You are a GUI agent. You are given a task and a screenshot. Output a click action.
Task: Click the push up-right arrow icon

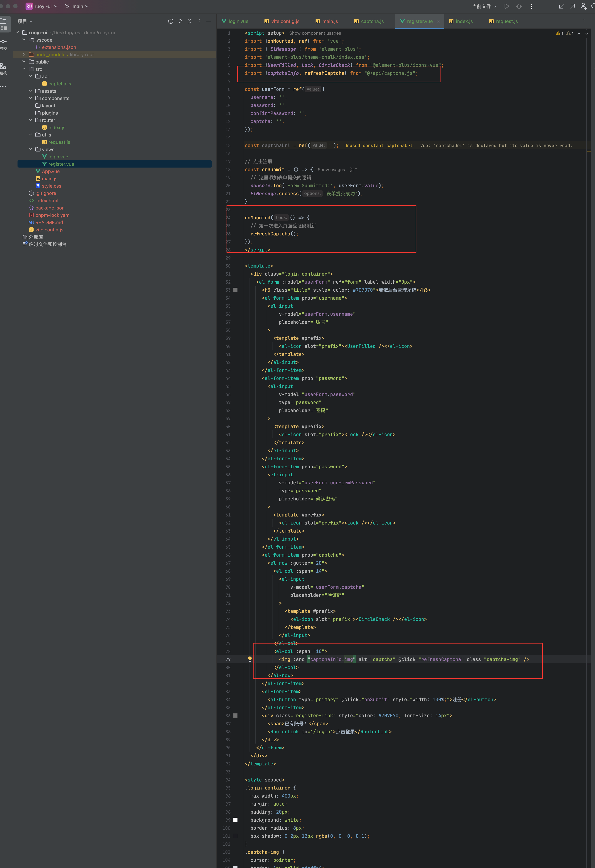572,6
